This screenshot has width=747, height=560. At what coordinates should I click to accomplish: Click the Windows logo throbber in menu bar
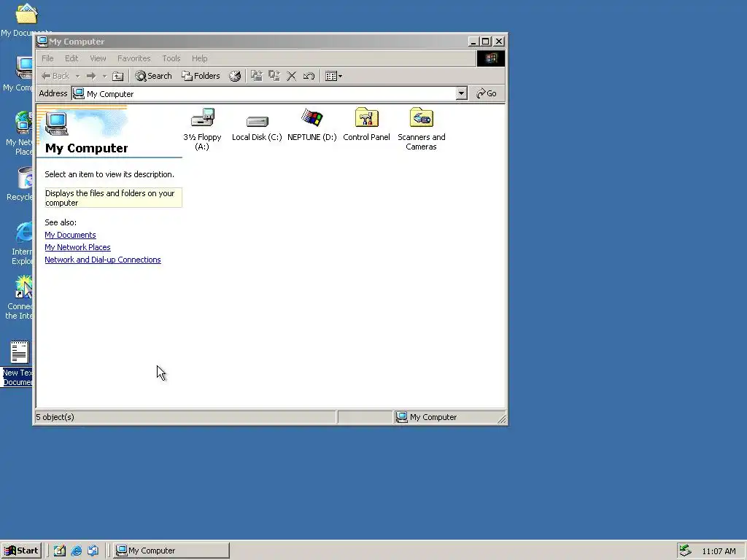pos(491,58)
